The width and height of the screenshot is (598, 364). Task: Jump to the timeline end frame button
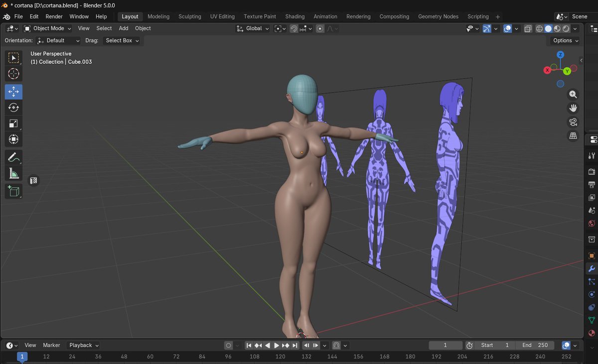pyautogui.click(x=295, y=345)
